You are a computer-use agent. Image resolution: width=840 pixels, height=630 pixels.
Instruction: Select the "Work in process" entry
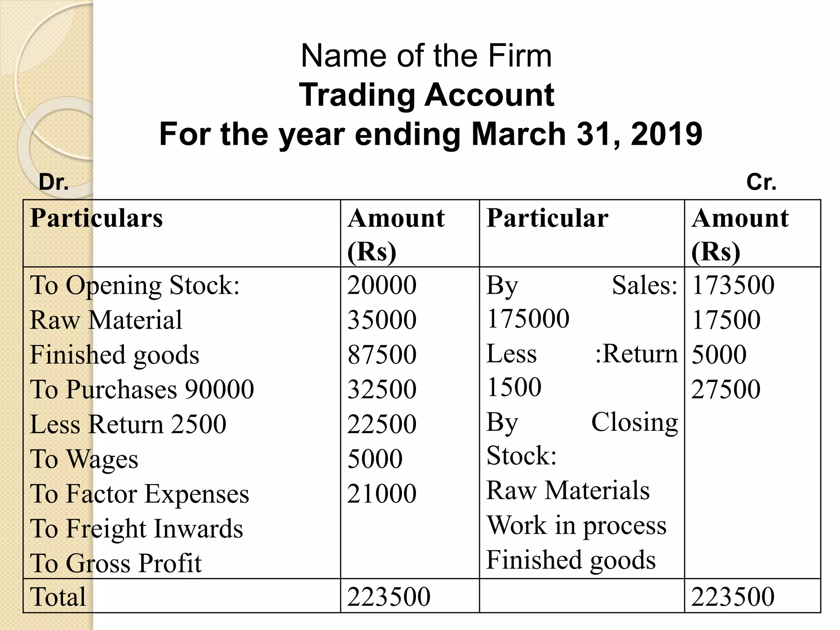pos(576,525)
